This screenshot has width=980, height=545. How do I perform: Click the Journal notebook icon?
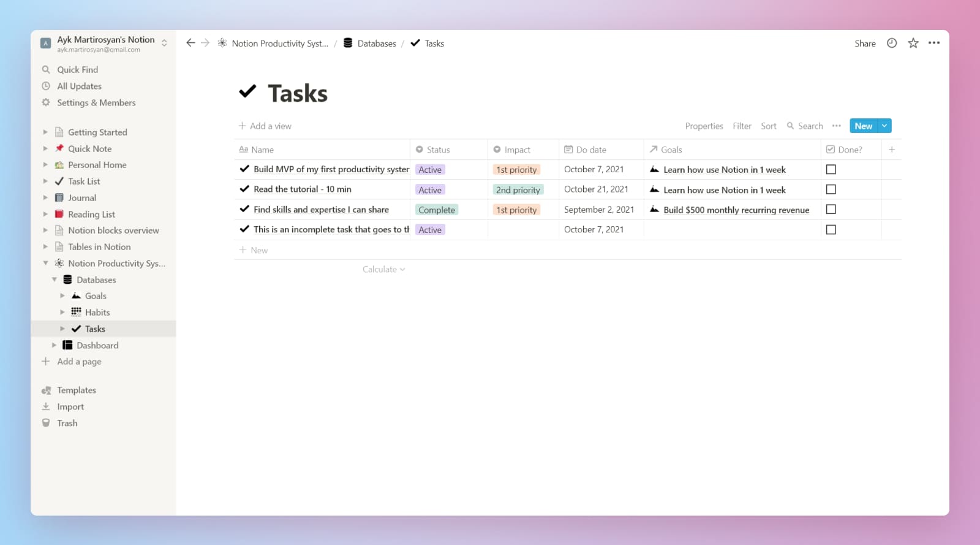click(59, 197)
